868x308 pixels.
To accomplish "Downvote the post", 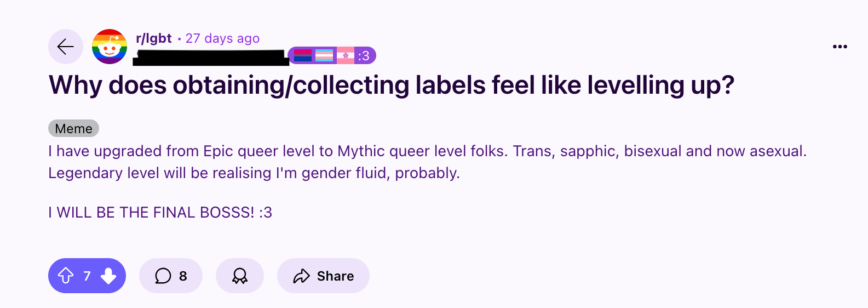I will coord(108,276).
